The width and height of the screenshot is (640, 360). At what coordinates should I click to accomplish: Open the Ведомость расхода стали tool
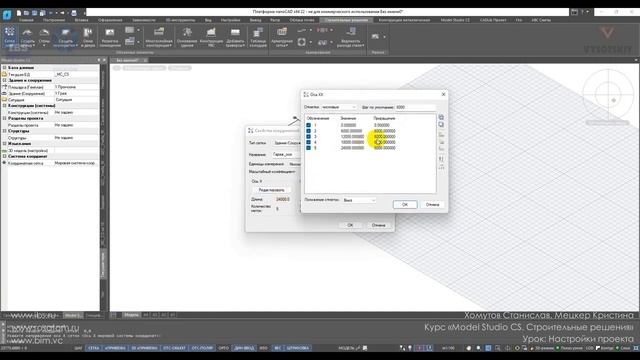[351, 38]
